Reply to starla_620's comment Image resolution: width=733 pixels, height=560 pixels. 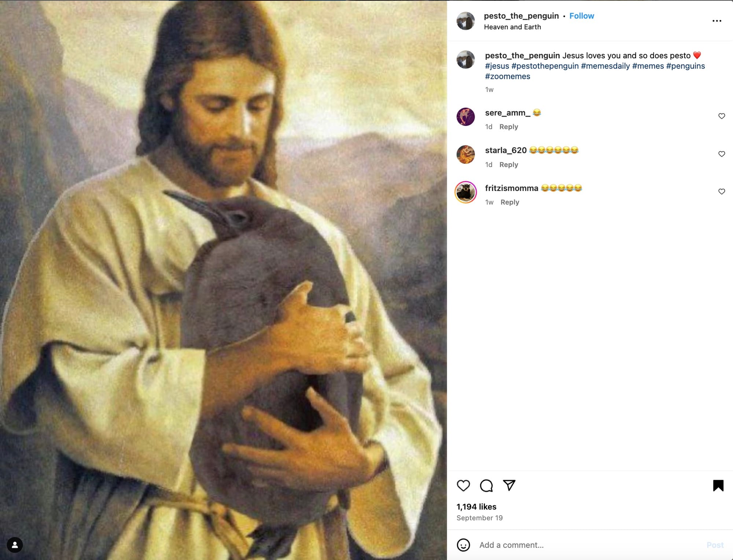[508, 165]
